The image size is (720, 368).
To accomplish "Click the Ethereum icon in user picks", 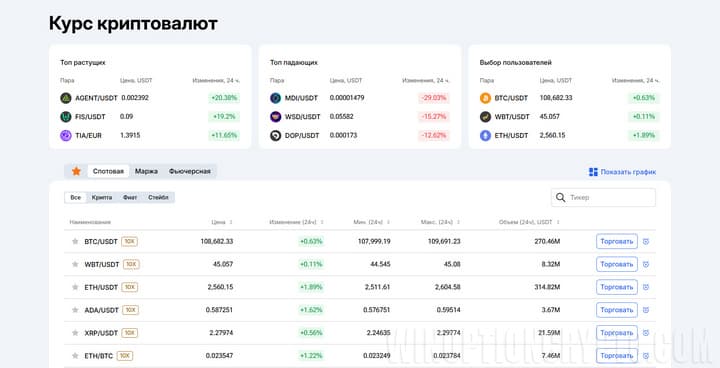I will [x=485, y=136].
